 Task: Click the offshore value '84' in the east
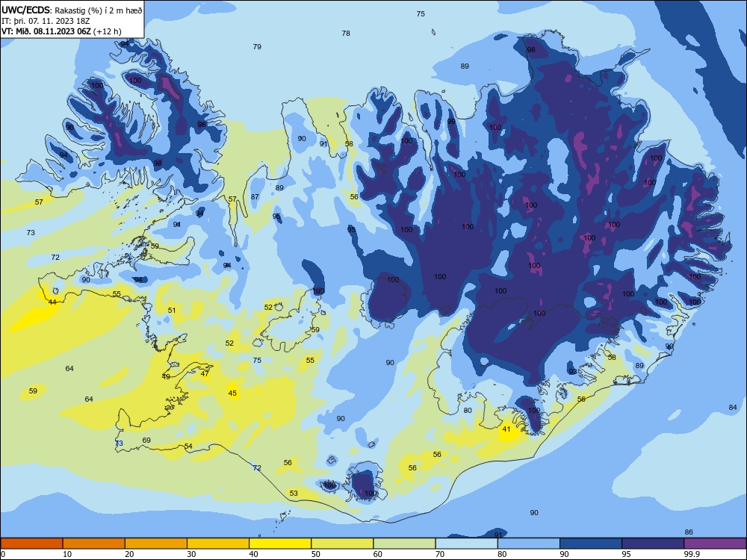(x=733, y=407)
